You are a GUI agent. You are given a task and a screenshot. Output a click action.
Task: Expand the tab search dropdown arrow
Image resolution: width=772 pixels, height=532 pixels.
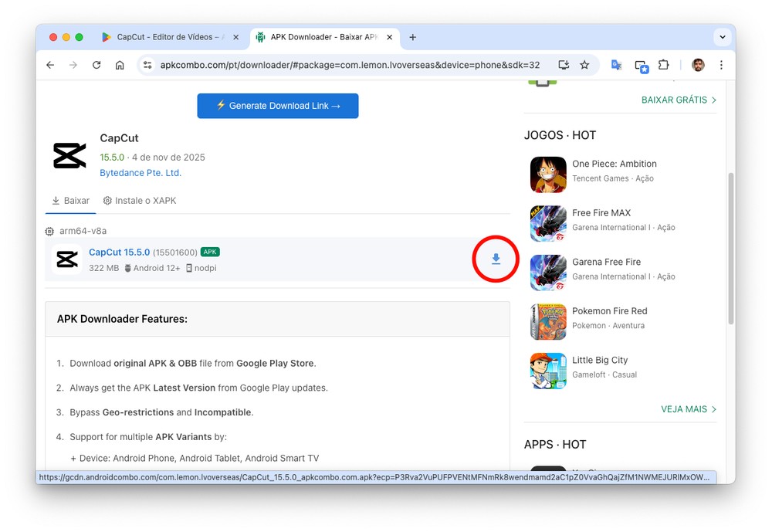pyautogui.click(x=722, y=37)
